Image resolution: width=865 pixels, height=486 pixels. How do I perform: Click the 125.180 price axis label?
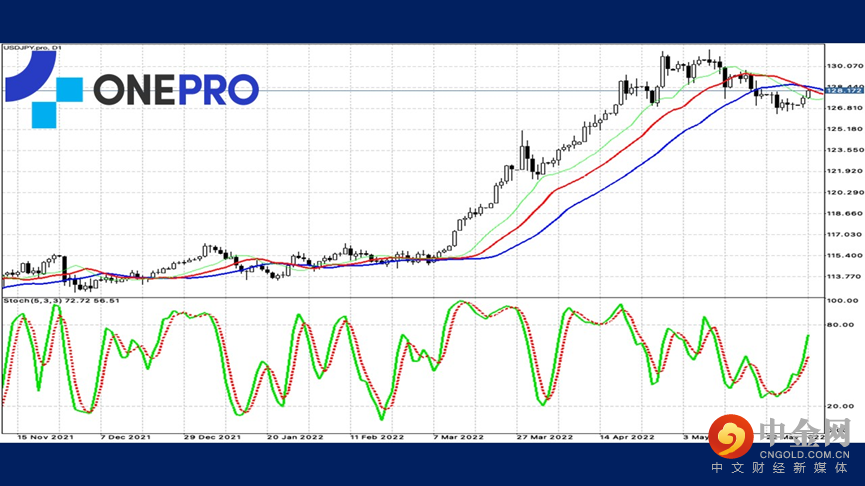[844, 129]
